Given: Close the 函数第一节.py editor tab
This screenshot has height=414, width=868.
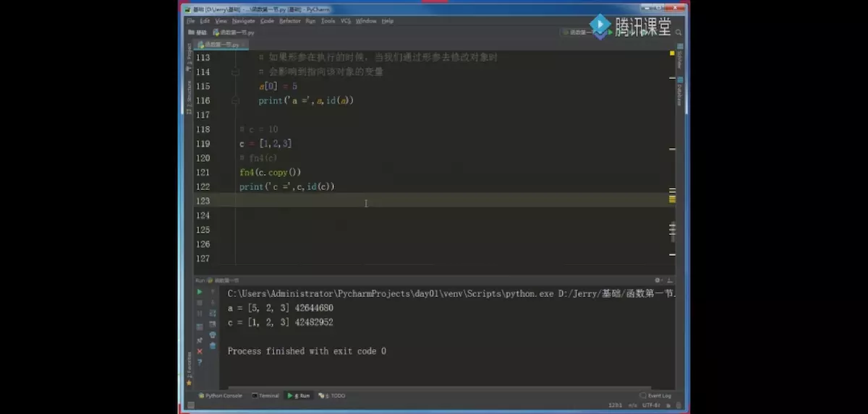Looking at the screenshot, I should click(243, 45).
